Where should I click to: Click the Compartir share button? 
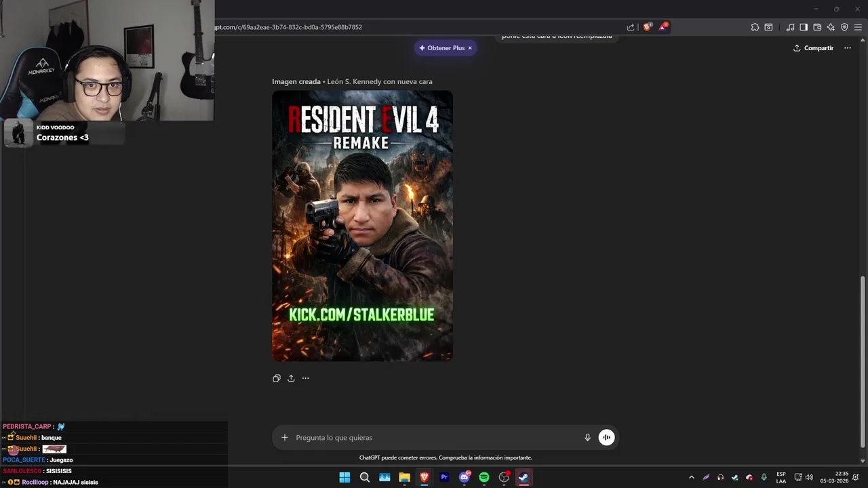tap(813, 48)
